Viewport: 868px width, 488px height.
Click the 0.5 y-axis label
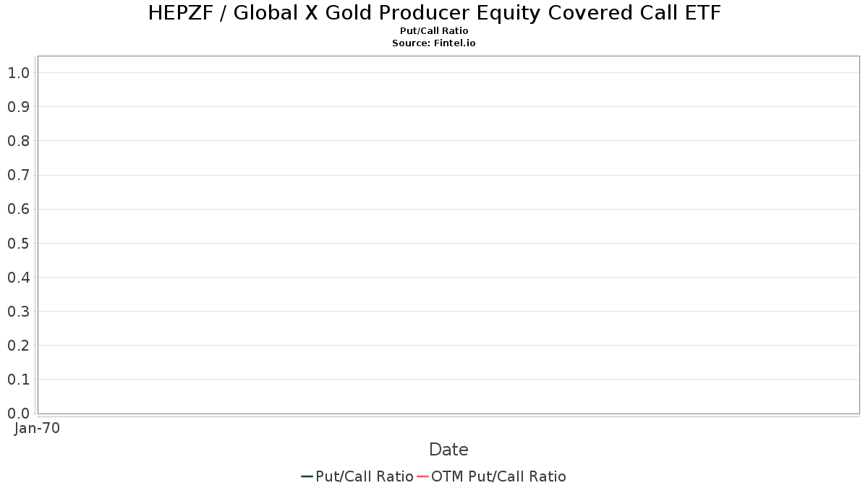(18, 244)
